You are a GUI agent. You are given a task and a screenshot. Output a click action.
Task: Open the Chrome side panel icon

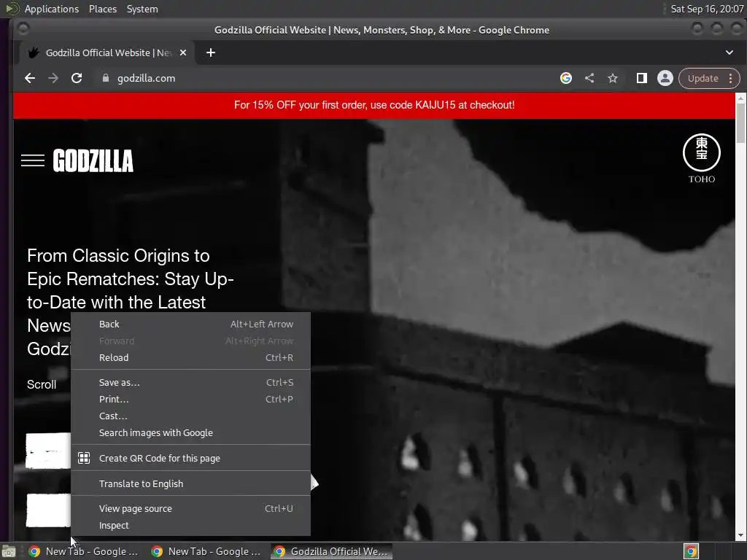642,78
